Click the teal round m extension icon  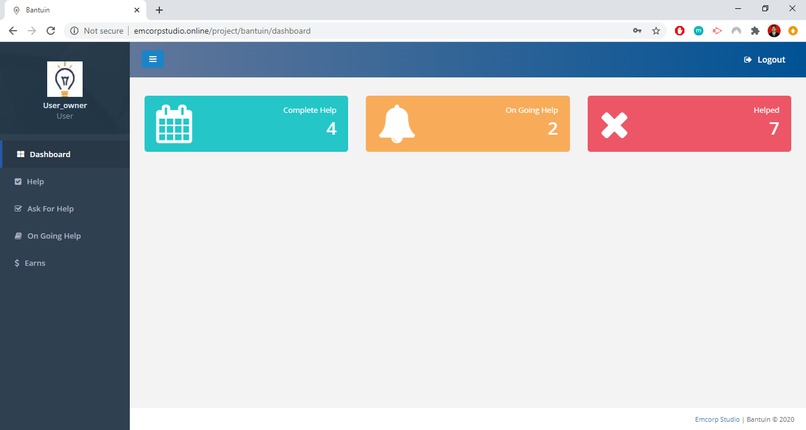pyautogui.click(x=699, y=31)
